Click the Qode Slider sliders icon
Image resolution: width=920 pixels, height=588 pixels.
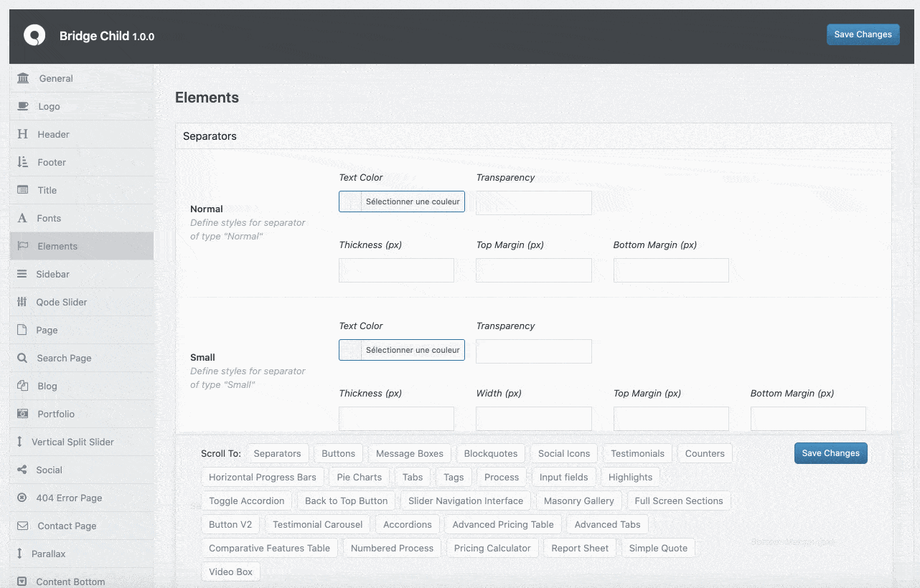point(22,302)
